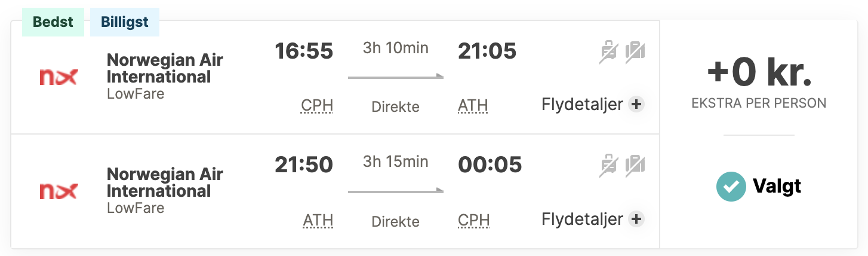This screenshot has height=256, width=868.
Task: Open Flydetaljer text for CPH–ATH flight
Action: tap(582, 105)
